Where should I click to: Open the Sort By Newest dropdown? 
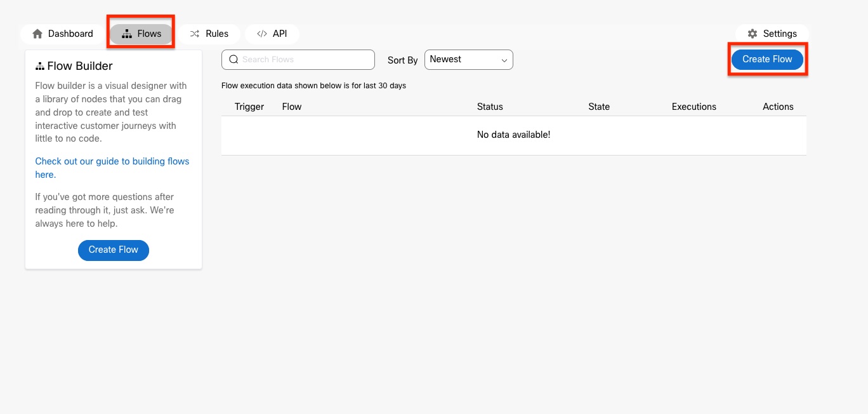(468, 60)
